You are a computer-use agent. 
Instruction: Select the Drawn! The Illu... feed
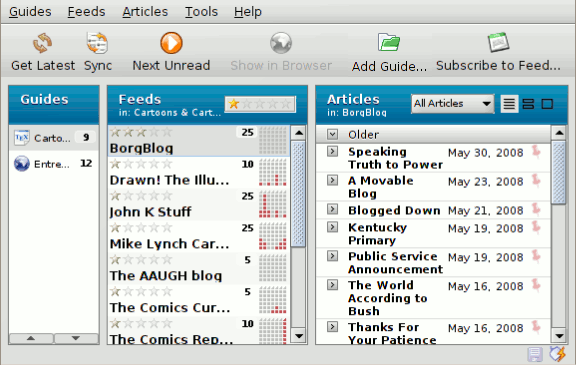199,173
